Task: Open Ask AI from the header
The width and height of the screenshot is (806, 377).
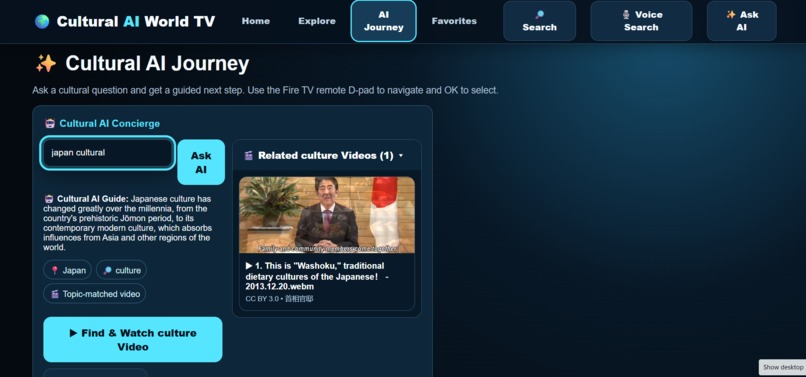Action: [x=741, y=21]
